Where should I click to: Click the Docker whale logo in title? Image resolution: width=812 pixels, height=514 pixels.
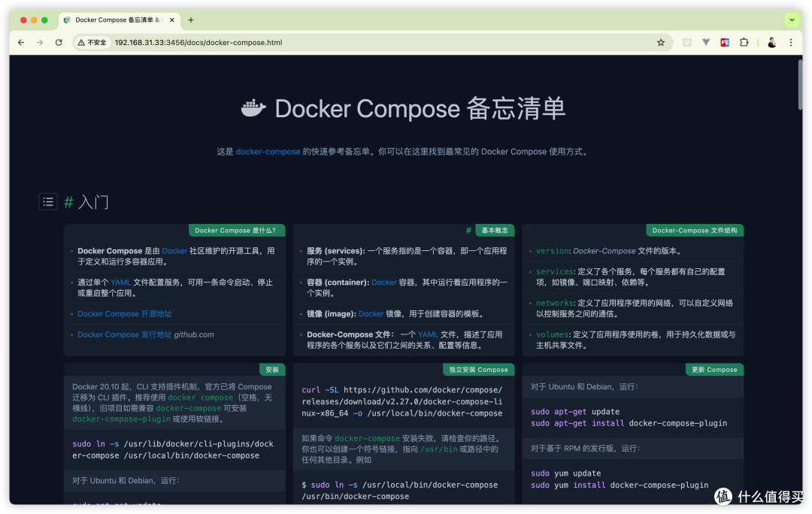pyautogui.click(x=253, y=108)
